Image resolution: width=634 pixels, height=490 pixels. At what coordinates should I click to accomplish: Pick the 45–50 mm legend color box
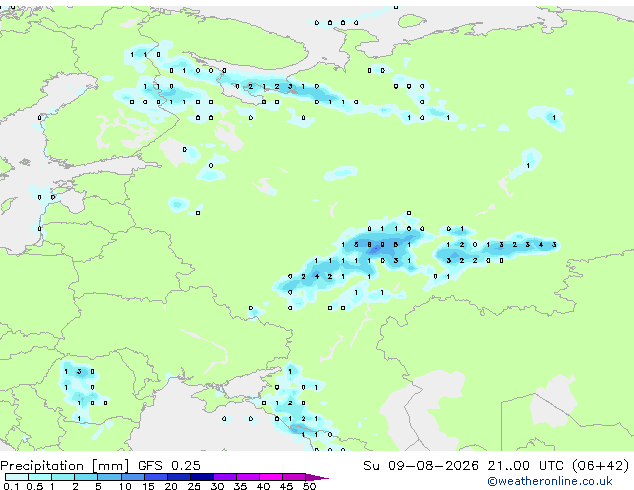294,477
